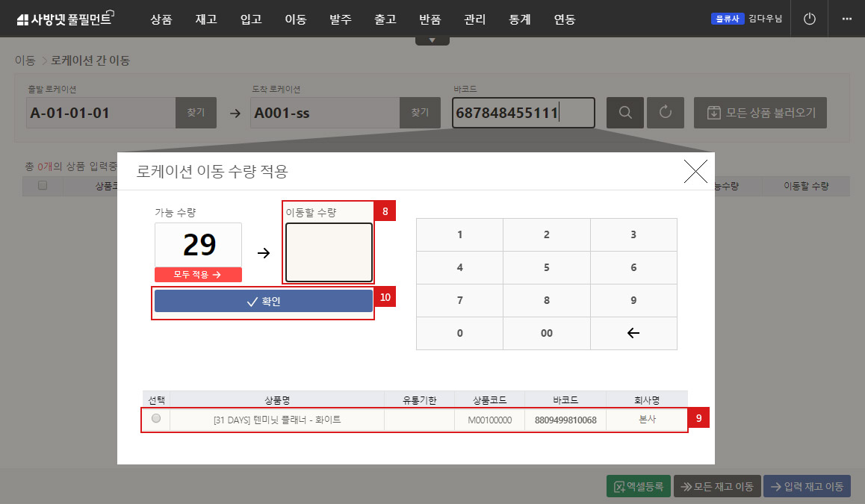Click inside the 이동할 수량 input field
The height and width of the screenshot is (504, 865).
[329, 252]
